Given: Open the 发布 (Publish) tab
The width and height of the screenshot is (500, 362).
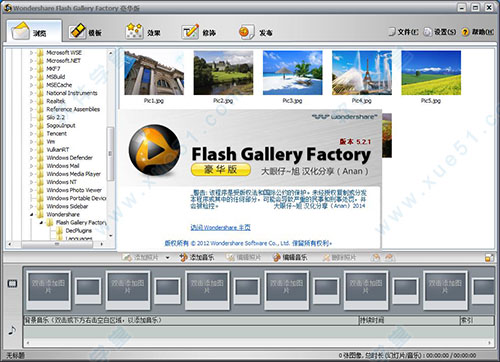Looking at the screenshot, I should click(x=256, y=32).
